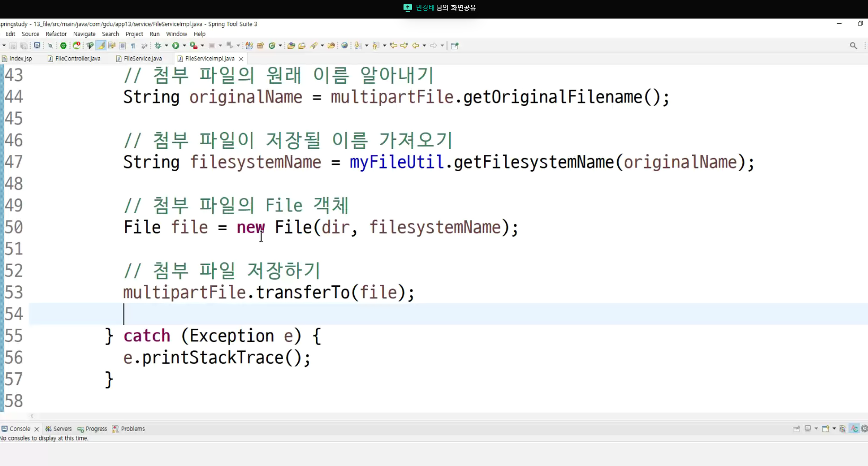Select the FileServiceImpl.java editor tab
Viewport: 868px width, 466px height.
209,59
